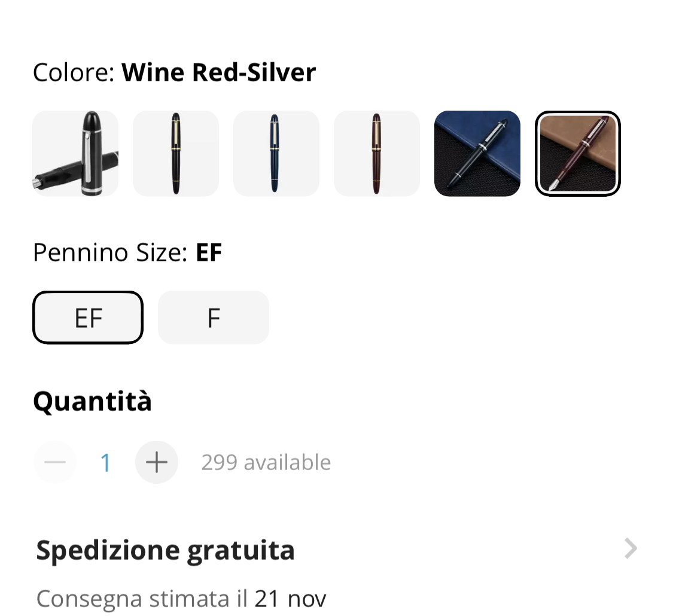Select the black pen with silver cap close-up swatch
The image size is (673, 616).
tap(75, 153)
